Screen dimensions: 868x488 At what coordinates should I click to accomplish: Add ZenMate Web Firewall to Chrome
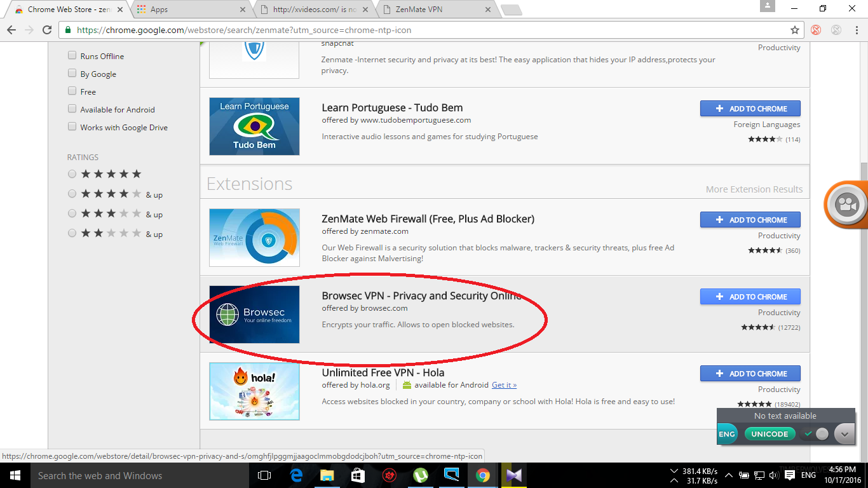click(x=750, y=220)
